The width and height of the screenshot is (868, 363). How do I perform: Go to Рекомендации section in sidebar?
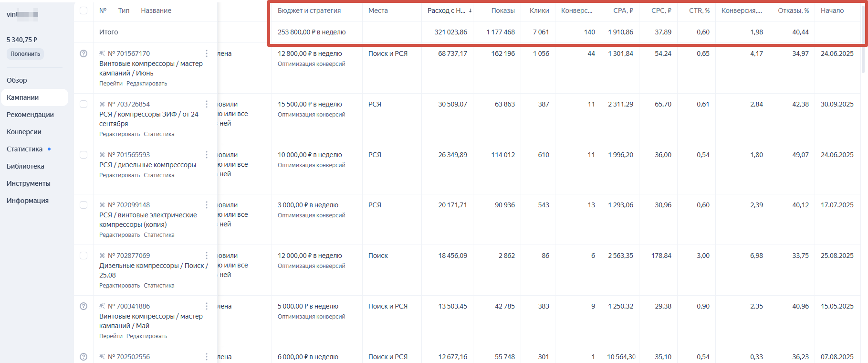pos(30,115)
